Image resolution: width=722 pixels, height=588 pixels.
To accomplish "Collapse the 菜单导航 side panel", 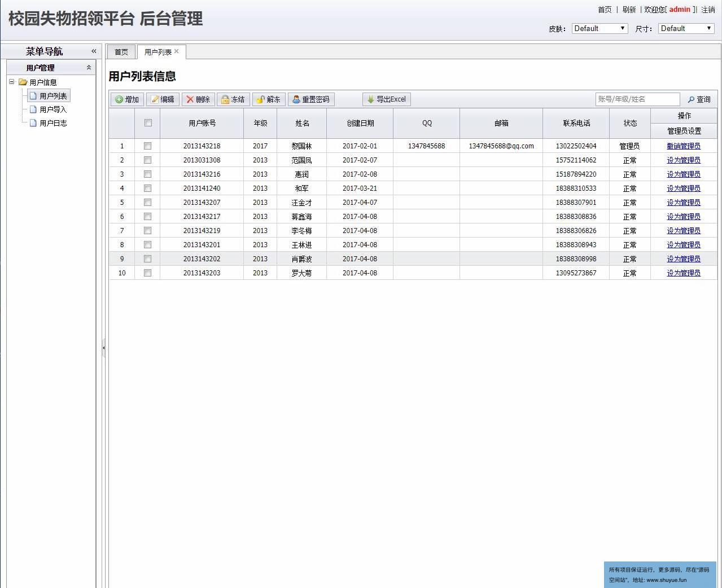I will click(94, 51).
